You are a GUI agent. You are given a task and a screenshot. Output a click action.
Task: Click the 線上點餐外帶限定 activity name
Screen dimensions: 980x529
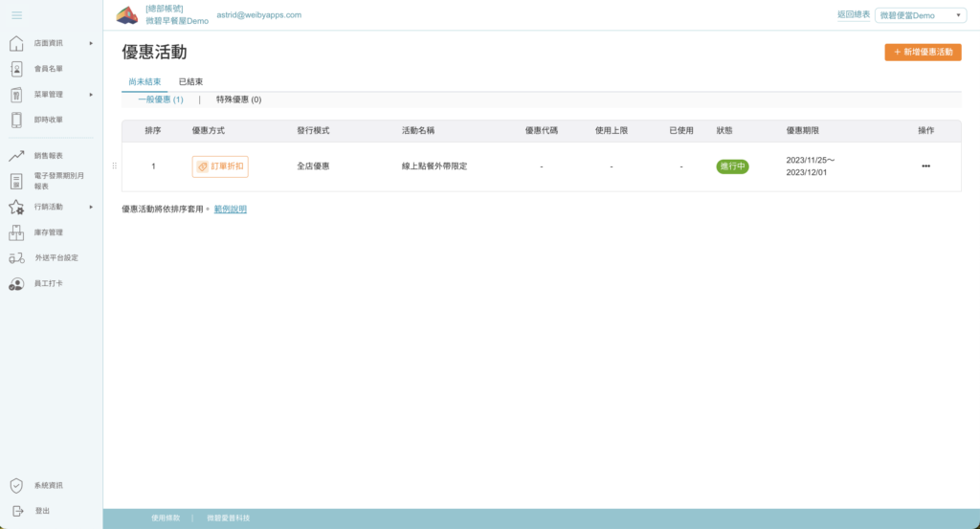(x=434, y=166)
